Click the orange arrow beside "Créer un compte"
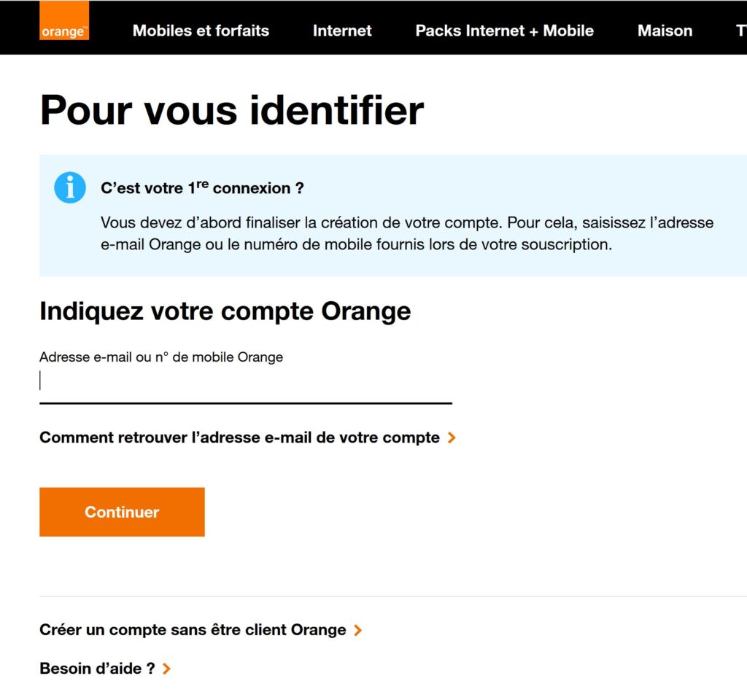747x700 pixels. (x=357, y=630)
